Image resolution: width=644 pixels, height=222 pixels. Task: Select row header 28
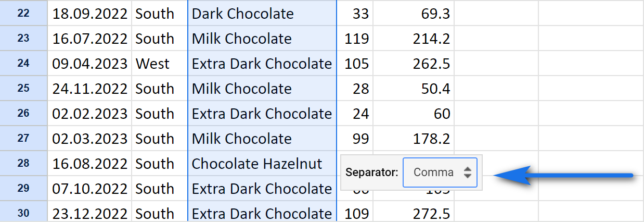point(23,163)
